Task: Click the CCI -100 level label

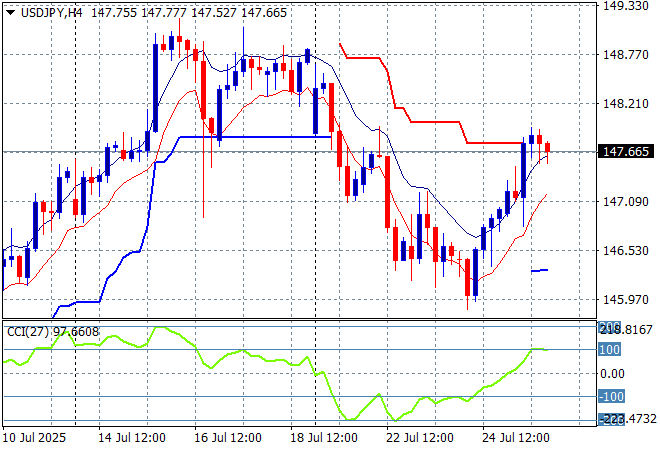Action: tap(611, 397)
